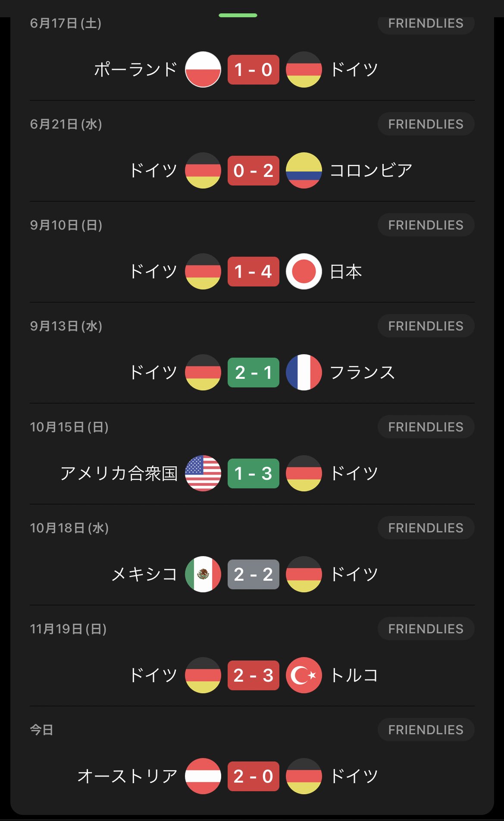Image resolution: width=504 pixels, height=821 pixels.
Task: Open the 0 - 2 Germany vs Colombia score
Action: tap(254, 170)
